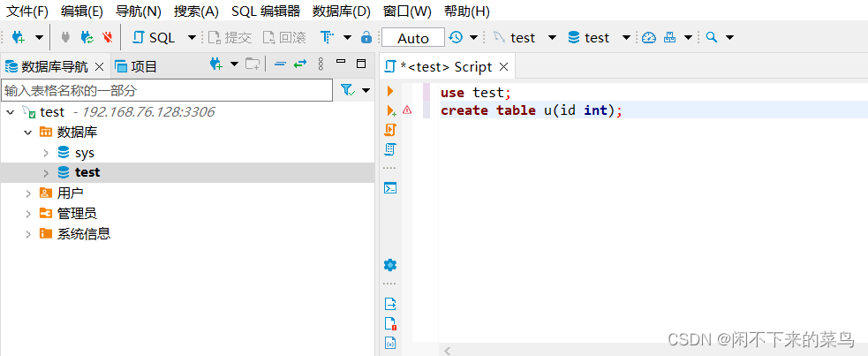
Task: Click the transaction mode icon
Action: (328, 37)
